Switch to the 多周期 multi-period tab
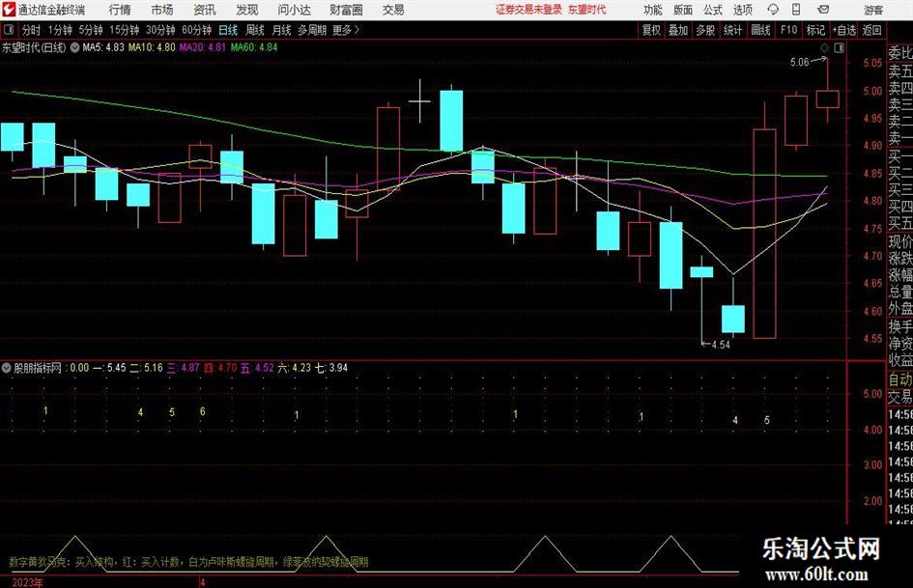The image size is (913, 588). [312, 30]
